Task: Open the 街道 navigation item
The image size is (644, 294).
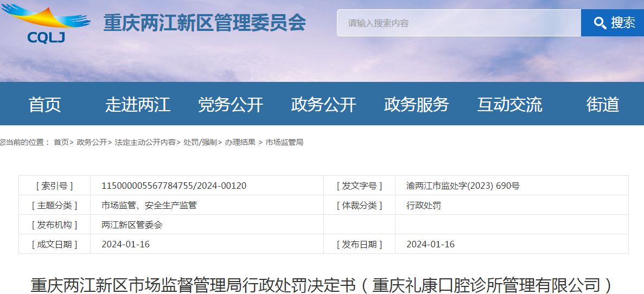Action: 602,104
